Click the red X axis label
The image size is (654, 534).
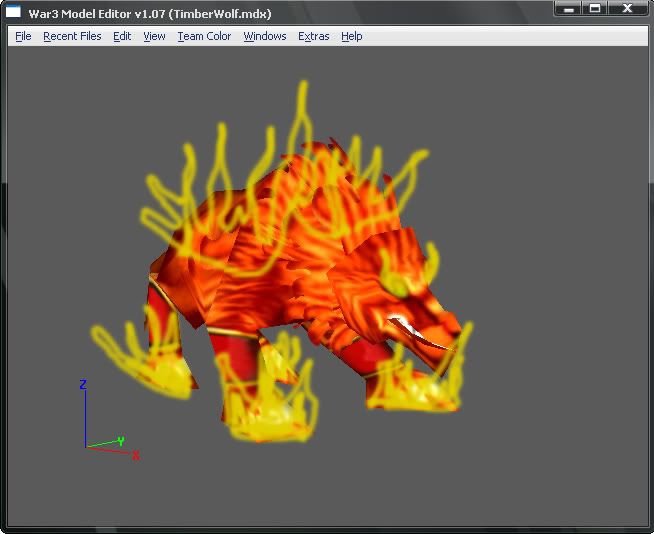coord(136,455)
